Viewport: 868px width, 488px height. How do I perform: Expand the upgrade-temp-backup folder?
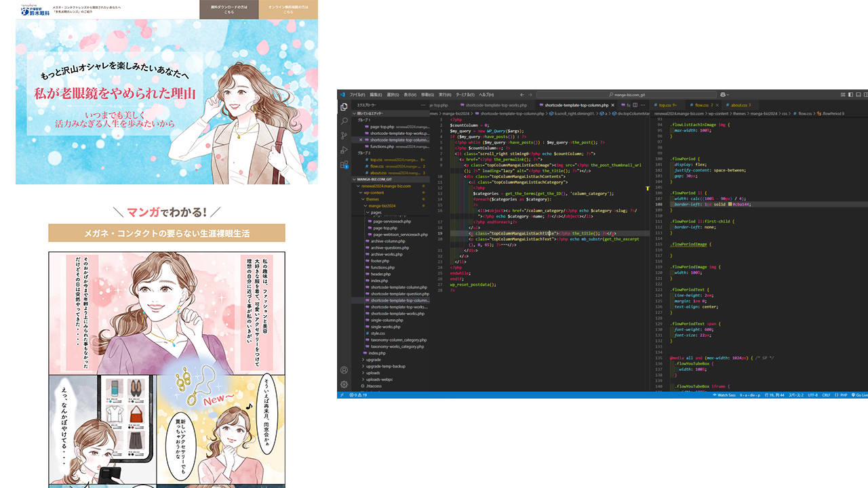[385, 366]
